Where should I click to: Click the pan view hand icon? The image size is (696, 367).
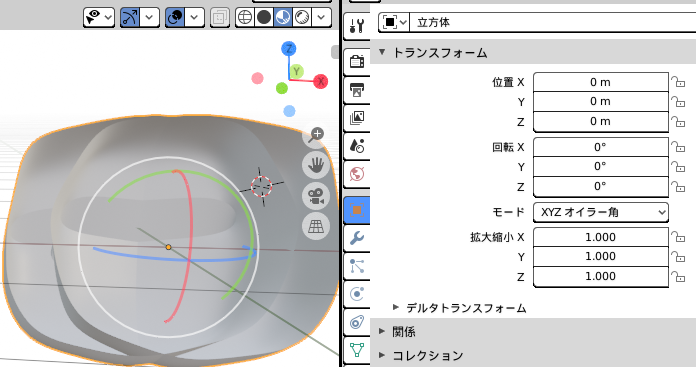pos(316,166)
